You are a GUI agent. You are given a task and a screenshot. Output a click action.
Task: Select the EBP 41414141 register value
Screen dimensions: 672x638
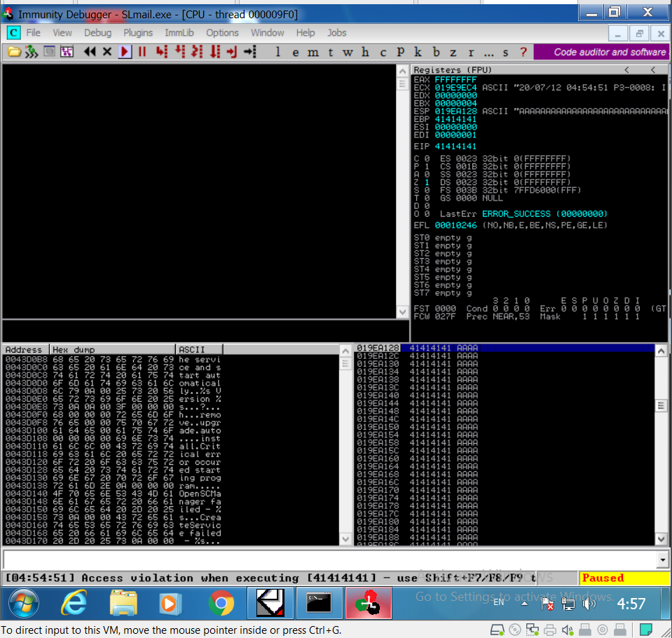pos(455,118)
